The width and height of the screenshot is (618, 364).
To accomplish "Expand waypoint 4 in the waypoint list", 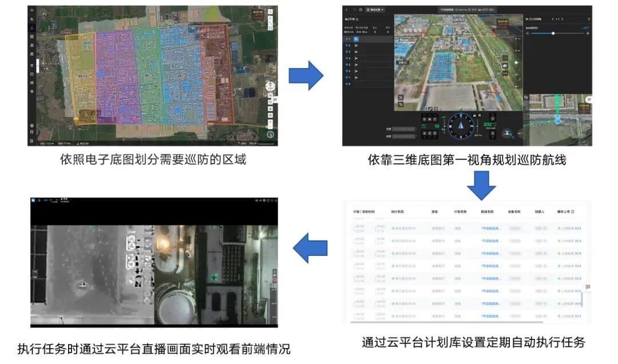I will tap(347, 58).
